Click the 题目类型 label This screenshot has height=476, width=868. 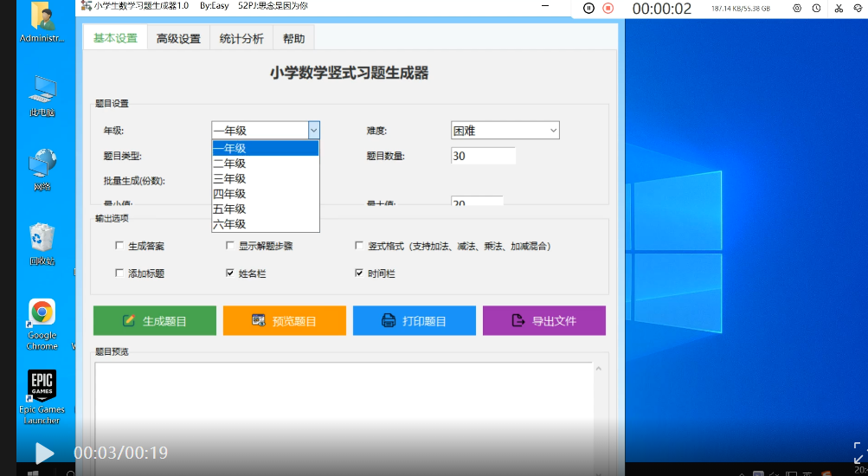click(122, 156)
